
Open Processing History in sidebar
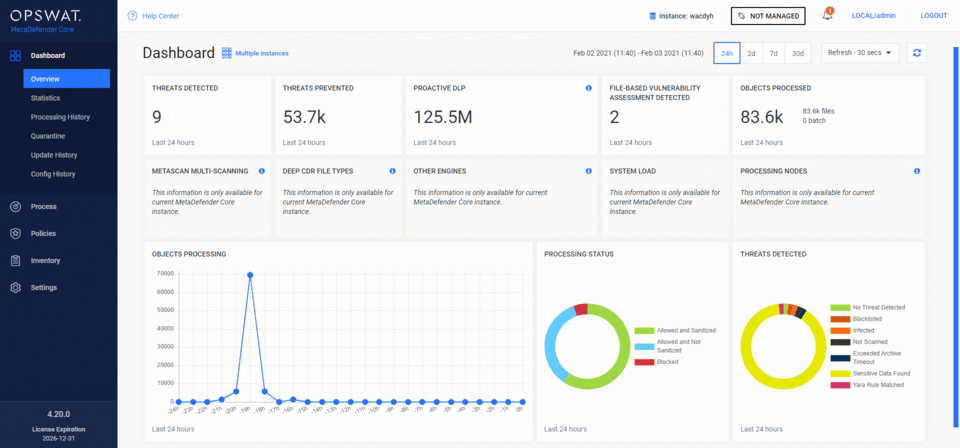(x=60, y=117)
